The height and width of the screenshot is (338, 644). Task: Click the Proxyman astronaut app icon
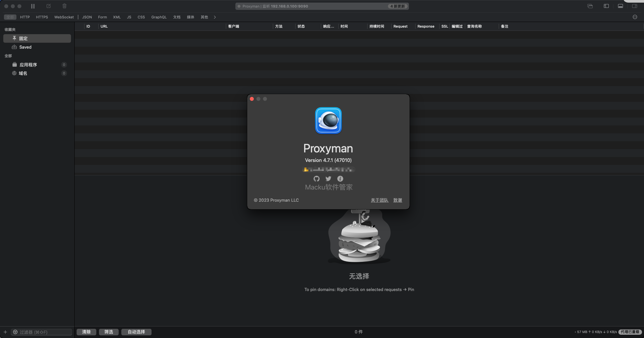(328, 121)
